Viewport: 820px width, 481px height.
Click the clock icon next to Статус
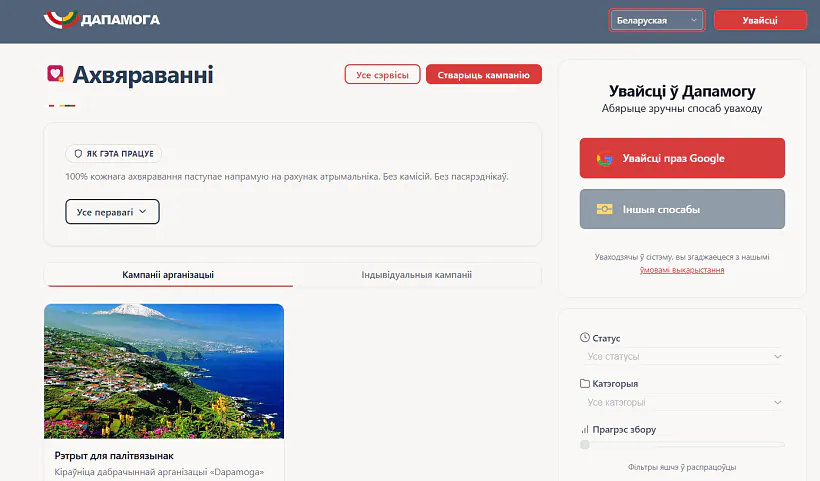[x=585, y=338]
